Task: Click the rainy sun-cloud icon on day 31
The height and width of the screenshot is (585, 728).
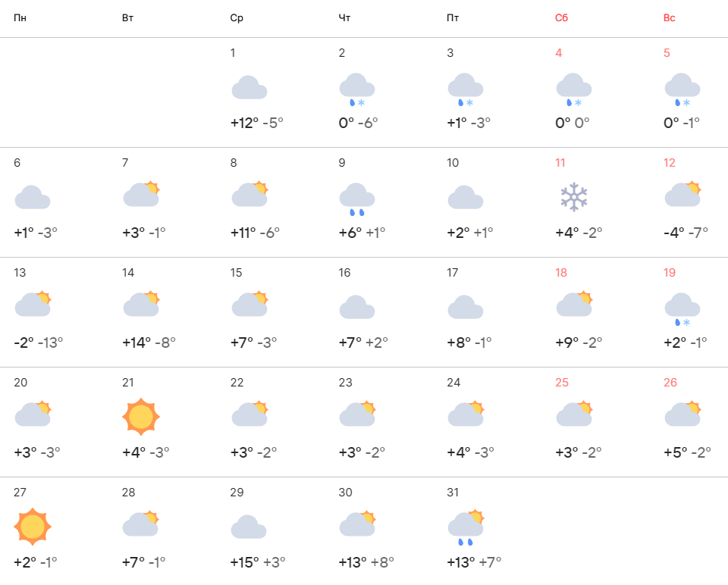Action: pos(466,527)
